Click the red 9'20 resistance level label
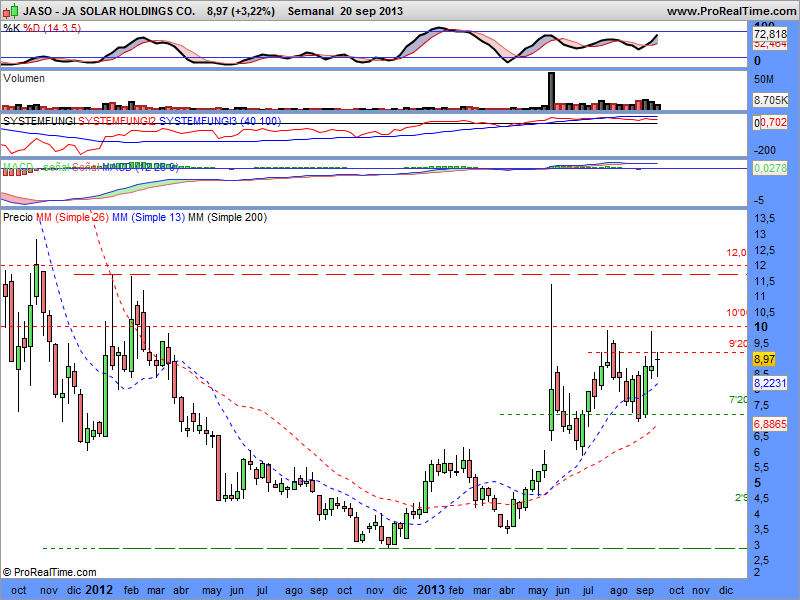The image size is (800, 600). click(738, 344)
